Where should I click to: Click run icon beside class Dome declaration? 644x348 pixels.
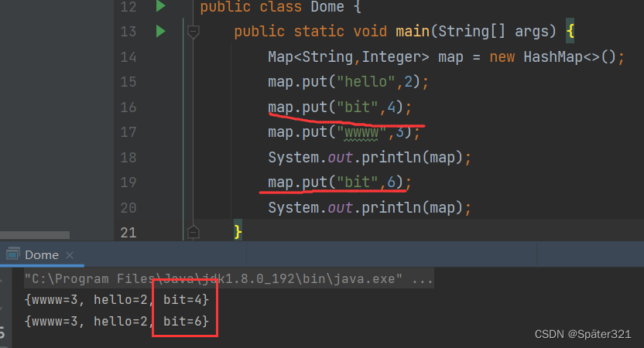click(x=160, y=7)
